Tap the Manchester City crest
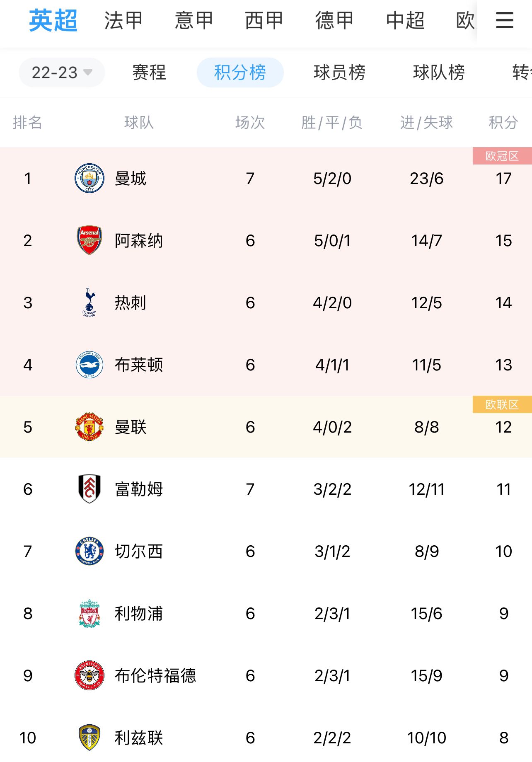 point(89,178)
